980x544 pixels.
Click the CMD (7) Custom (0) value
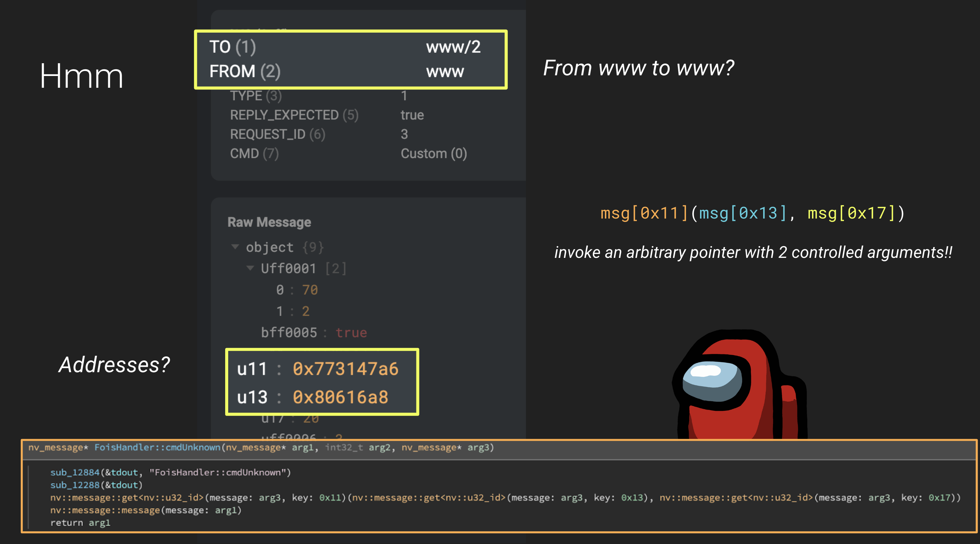point(433,153)
